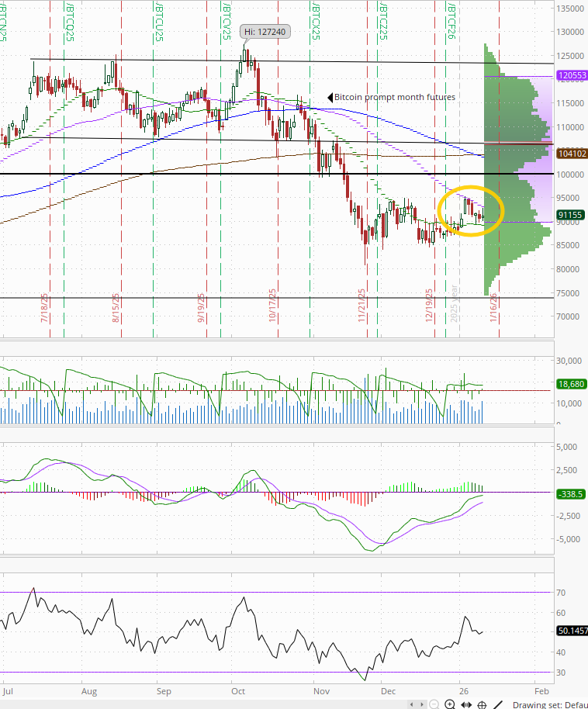Click the purple 120553 price label

572,75
